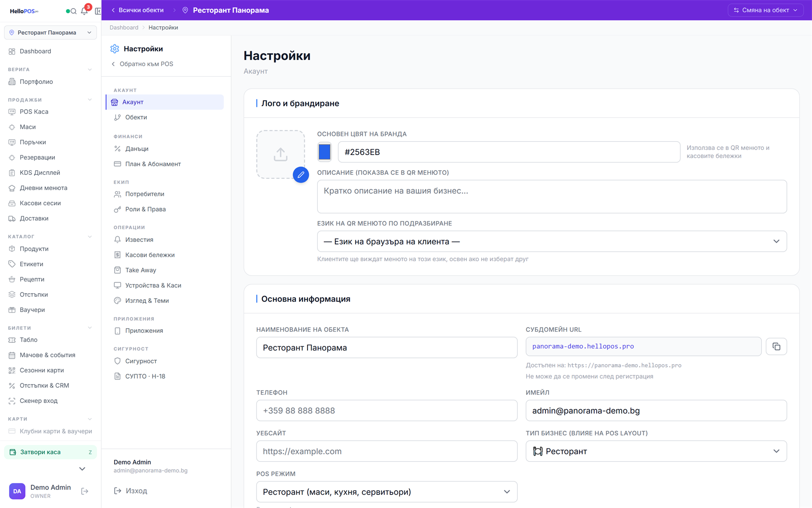Image resolution: width=812 pixels, height=508 pixels.
Task: Open the Касови сесии icon
Action: 12,203
